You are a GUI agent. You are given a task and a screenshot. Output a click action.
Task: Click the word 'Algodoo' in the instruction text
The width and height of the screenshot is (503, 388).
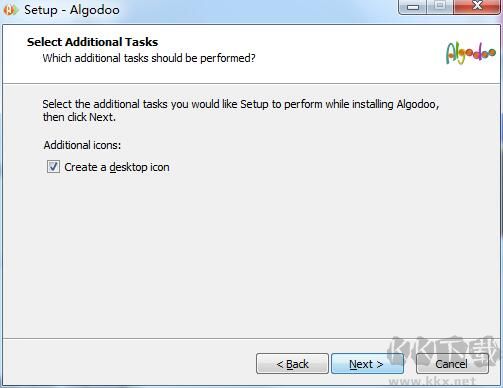point(416,104)
